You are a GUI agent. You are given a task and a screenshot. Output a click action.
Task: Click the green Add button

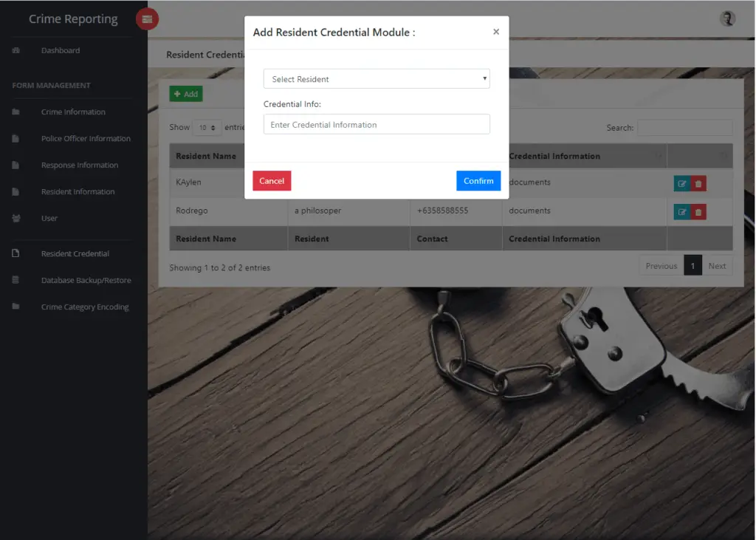tap(185, 94)
